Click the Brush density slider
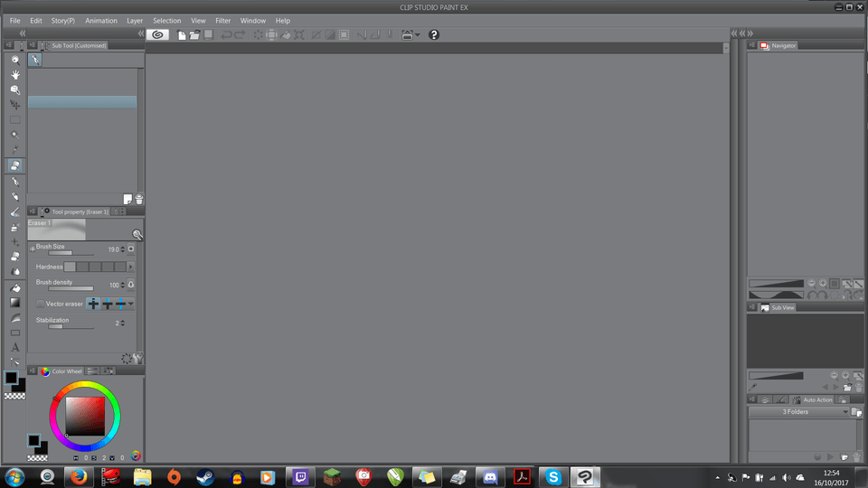This screenshot has height=488, width=868. [x=71, y=289]
